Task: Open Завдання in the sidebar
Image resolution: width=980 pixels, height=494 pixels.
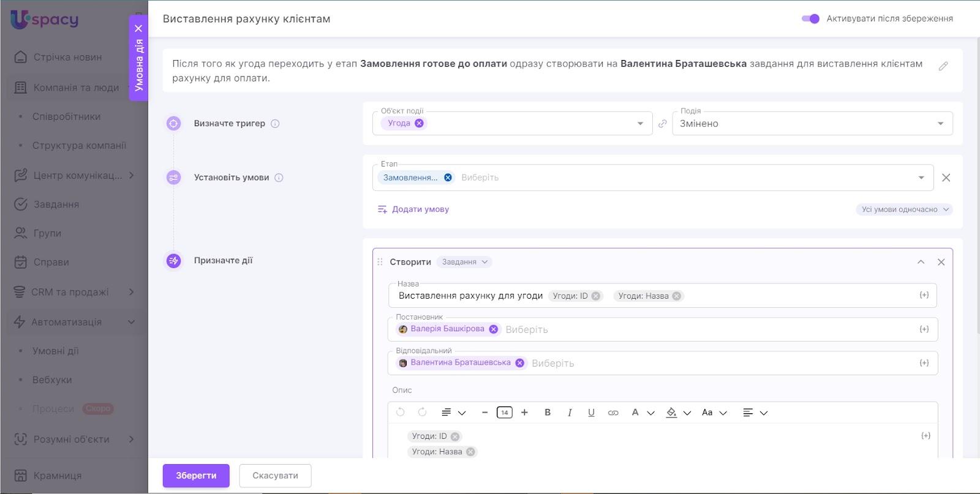Action: [x=56, y=204]
